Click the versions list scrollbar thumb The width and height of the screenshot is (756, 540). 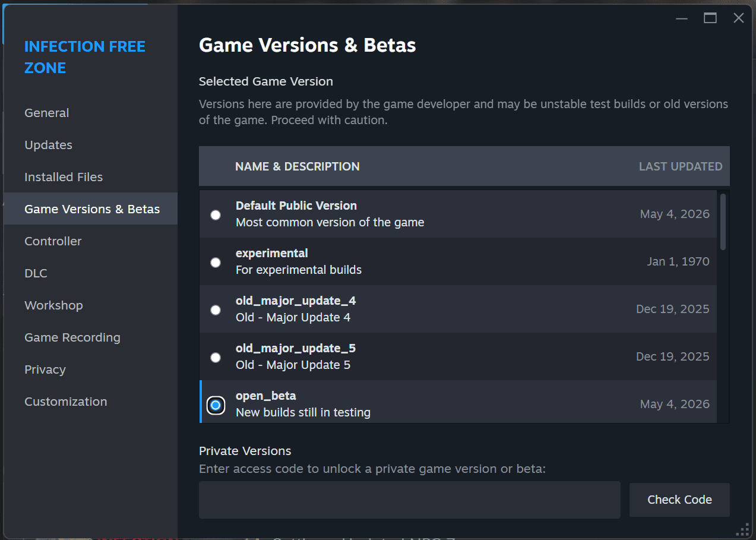[x=723, y=222]
